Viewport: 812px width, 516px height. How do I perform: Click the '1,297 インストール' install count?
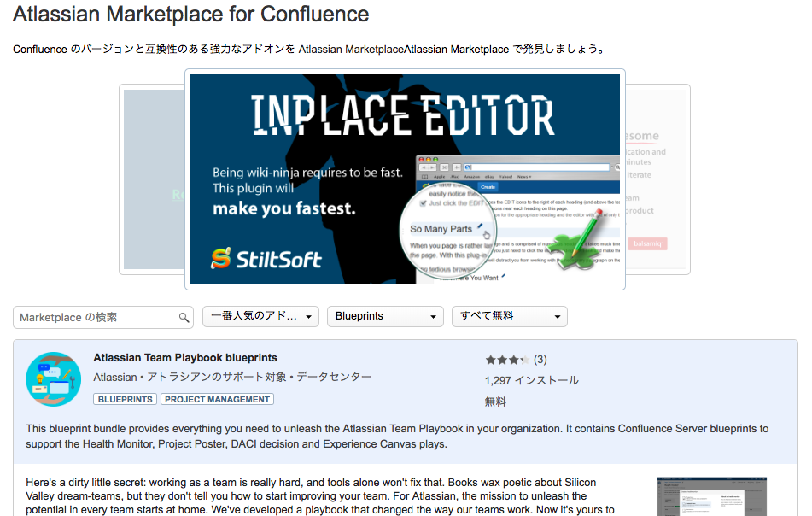pyautogui.click(x=532, y=380)
